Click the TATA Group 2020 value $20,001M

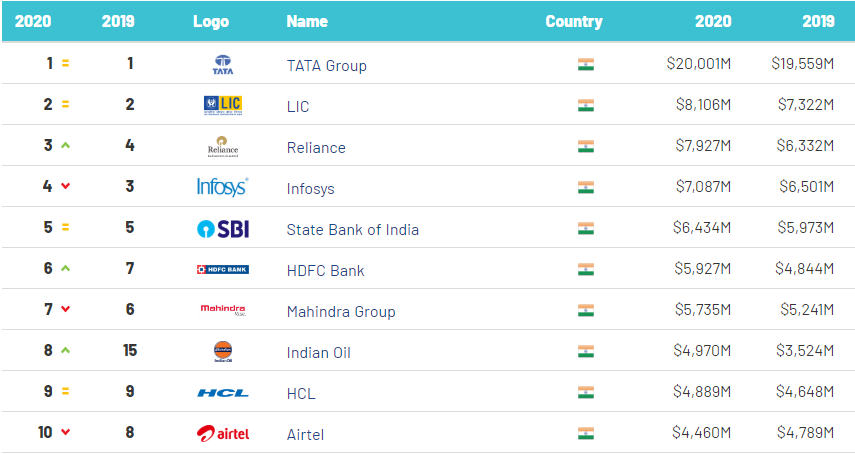699,64
